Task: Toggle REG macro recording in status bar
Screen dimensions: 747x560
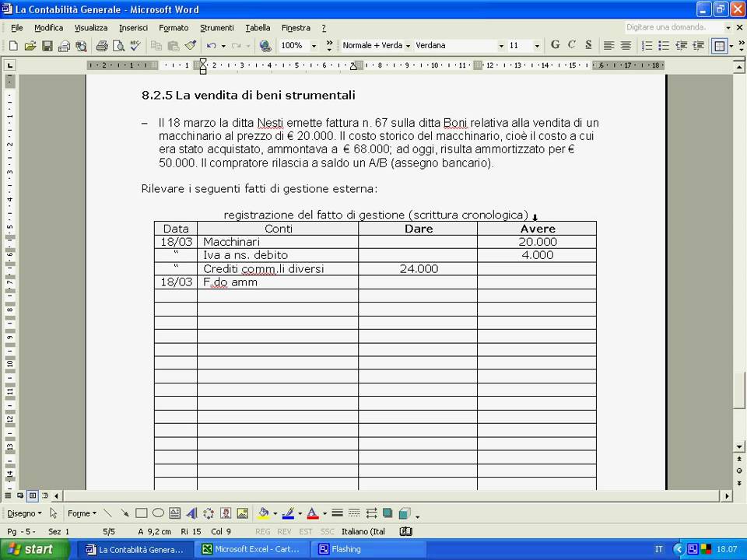Action: coord(262,531)
